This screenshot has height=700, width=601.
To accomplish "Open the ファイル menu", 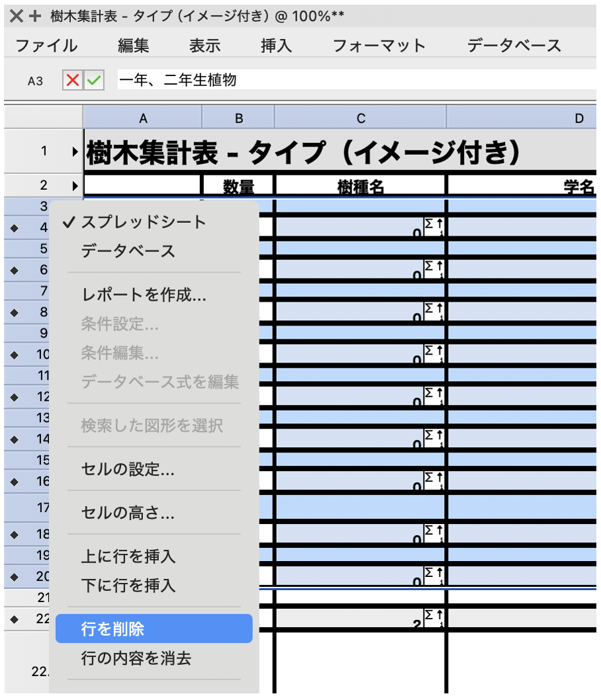I will pyautogui.click(x=46, y=46).
